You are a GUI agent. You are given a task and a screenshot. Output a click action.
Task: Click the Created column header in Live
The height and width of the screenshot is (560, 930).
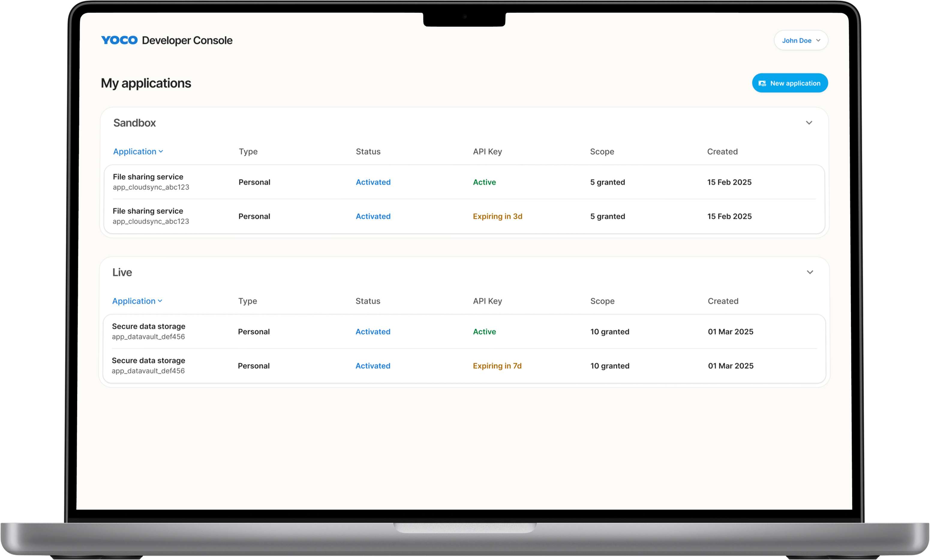tap(723, 301)
